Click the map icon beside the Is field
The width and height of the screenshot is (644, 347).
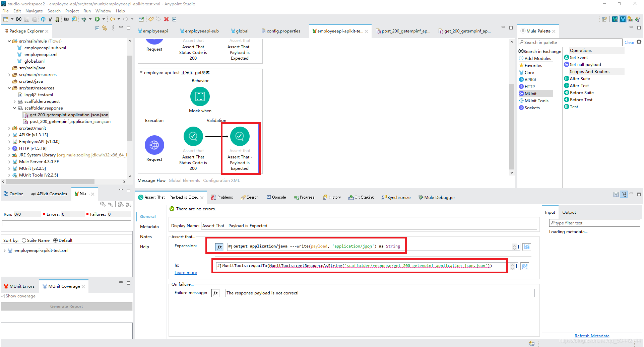pos(525,266)
